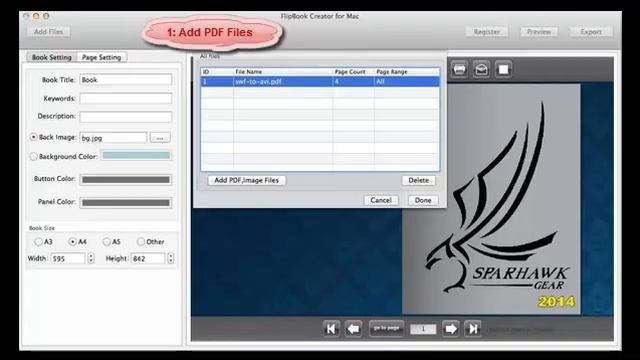640x360 pixels.
Task: Click the page number field in navigation bar
Action: [423, 329]
